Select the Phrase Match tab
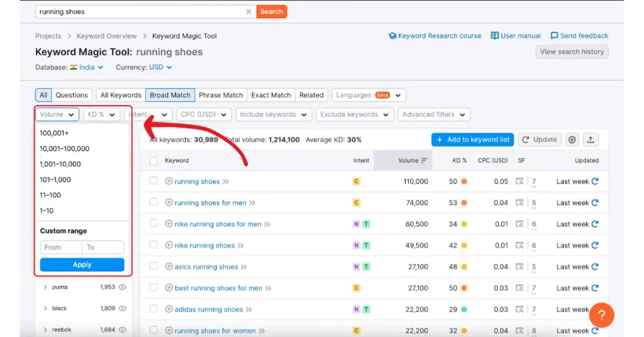644x337 pixels. pos(221,95)
